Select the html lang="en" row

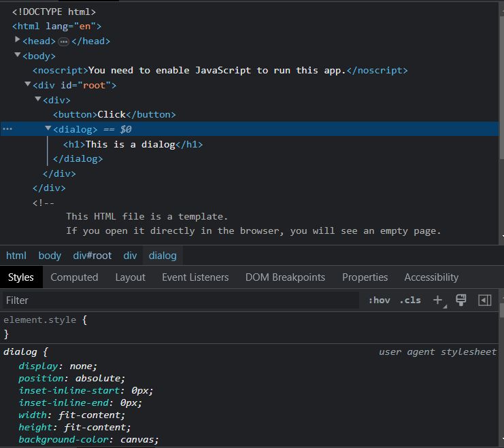click(x=56, y=27)
